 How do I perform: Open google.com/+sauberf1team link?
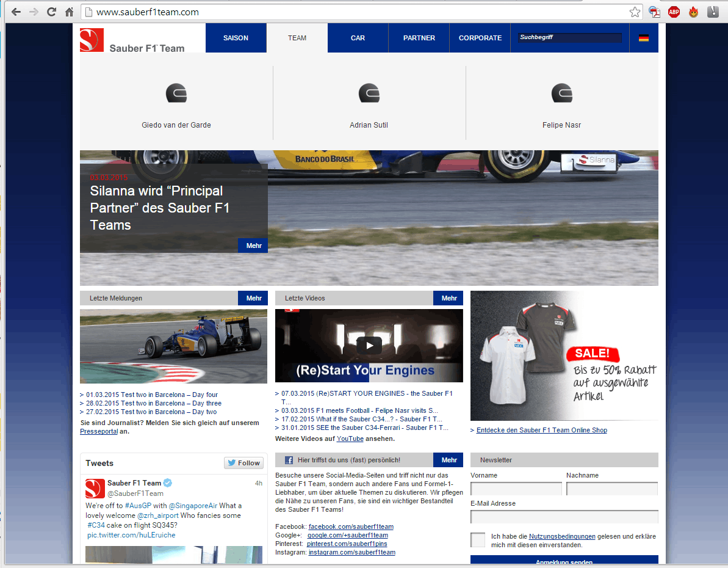[348, 535]
